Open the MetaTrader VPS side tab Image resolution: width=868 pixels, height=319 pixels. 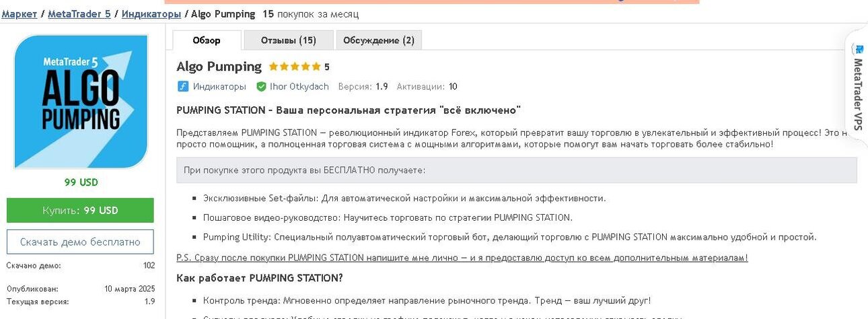[857, 86]
